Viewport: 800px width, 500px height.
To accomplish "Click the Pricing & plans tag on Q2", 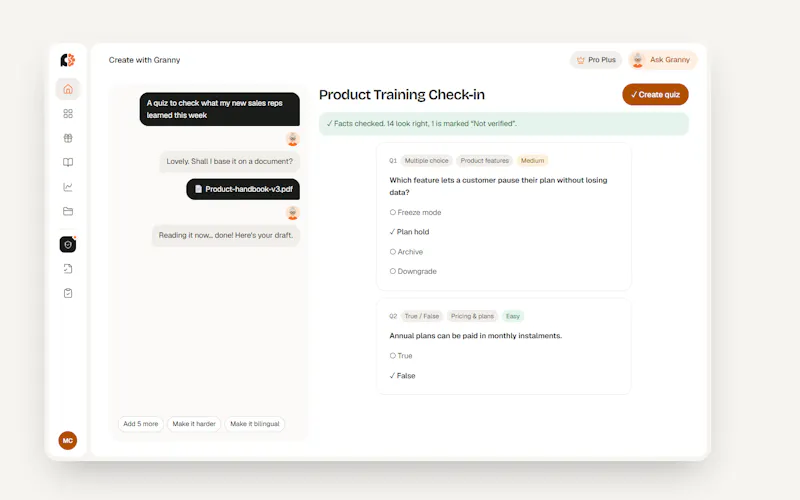I will [x=472, y=316].
